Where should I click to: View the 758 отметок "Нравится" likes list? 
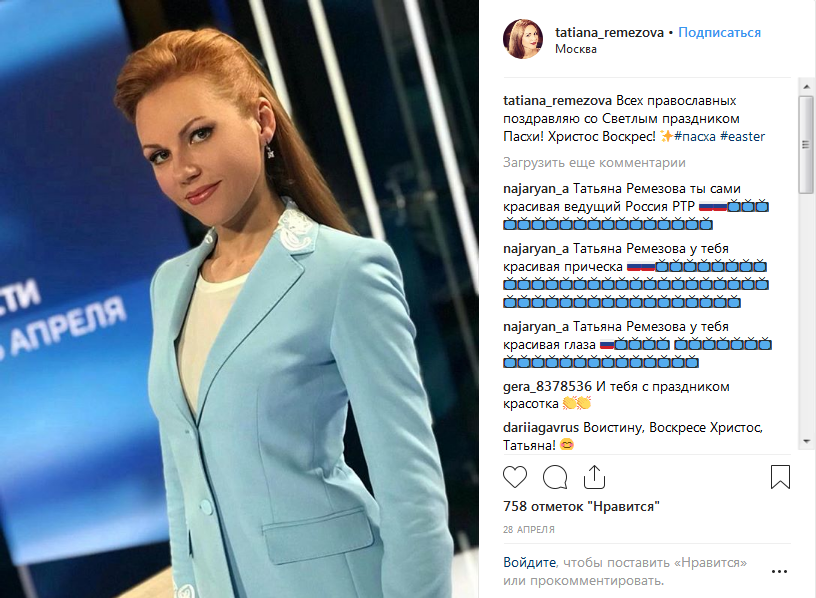tap(581, 506)
